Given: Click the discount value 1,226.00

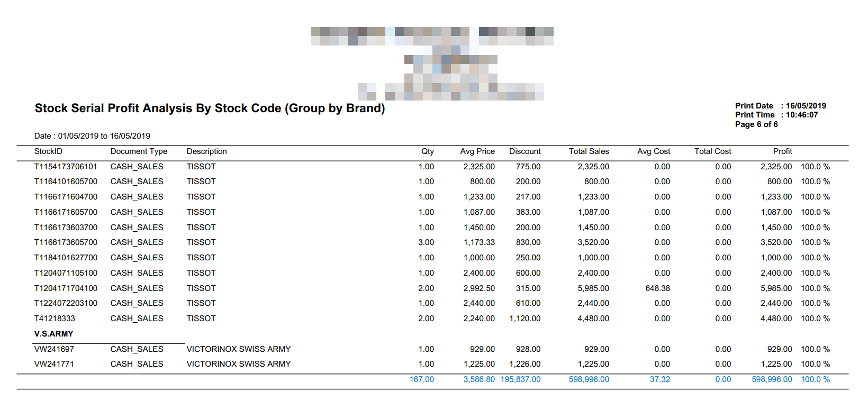Looking at the screenshot, I should point(525,364).
